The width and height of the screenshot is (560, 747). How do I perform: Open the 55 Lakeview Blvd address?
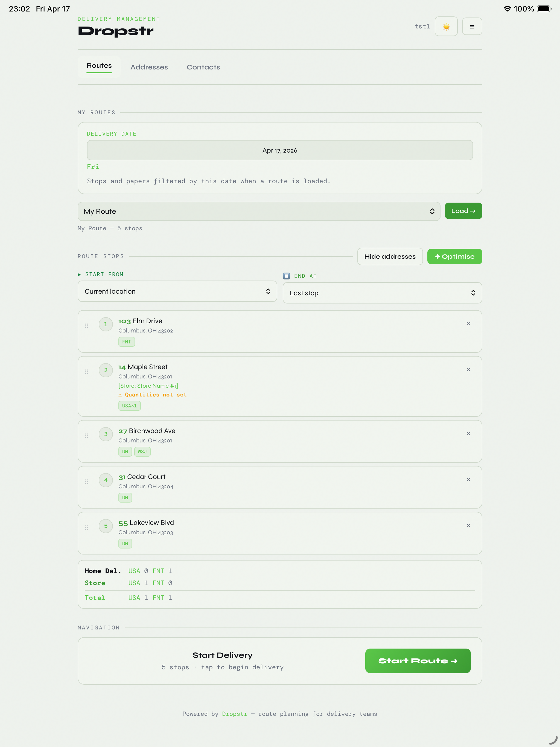[x=146, y=523]
